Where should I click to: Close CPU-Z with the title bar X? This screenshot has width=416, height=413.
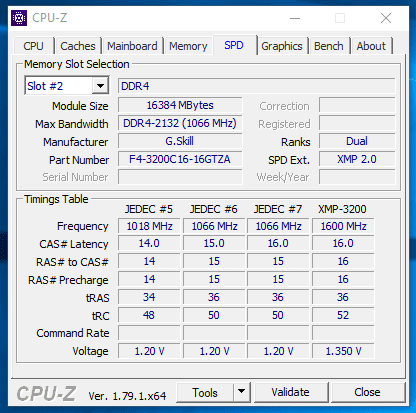386,18
